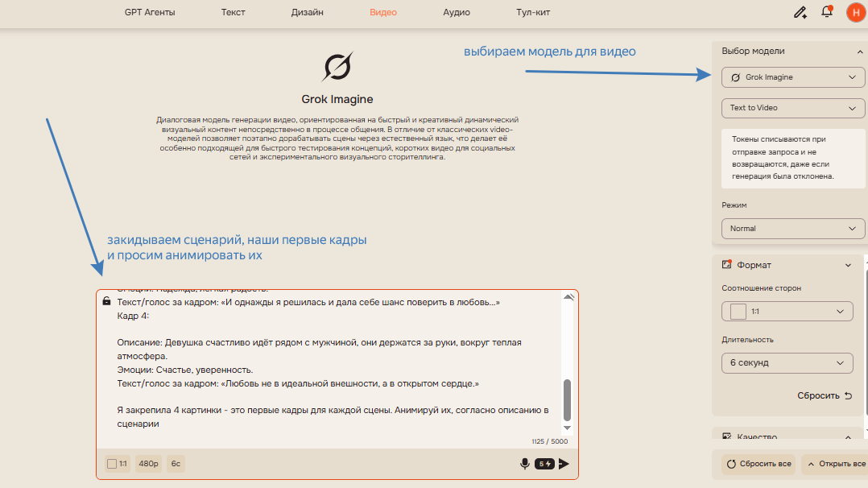
Task: Collapse the Выбор модели panel
Action: point(860,52)
